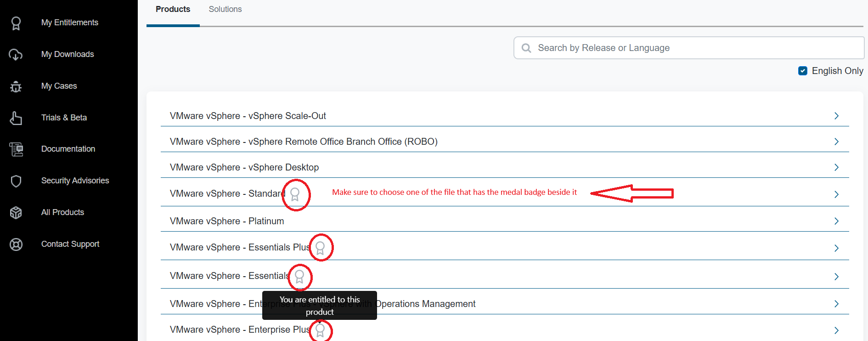Image resolution: width=868 pixels, height=341 pixels.
Task: Click the All Products cube icon
Action: point(16,213)
